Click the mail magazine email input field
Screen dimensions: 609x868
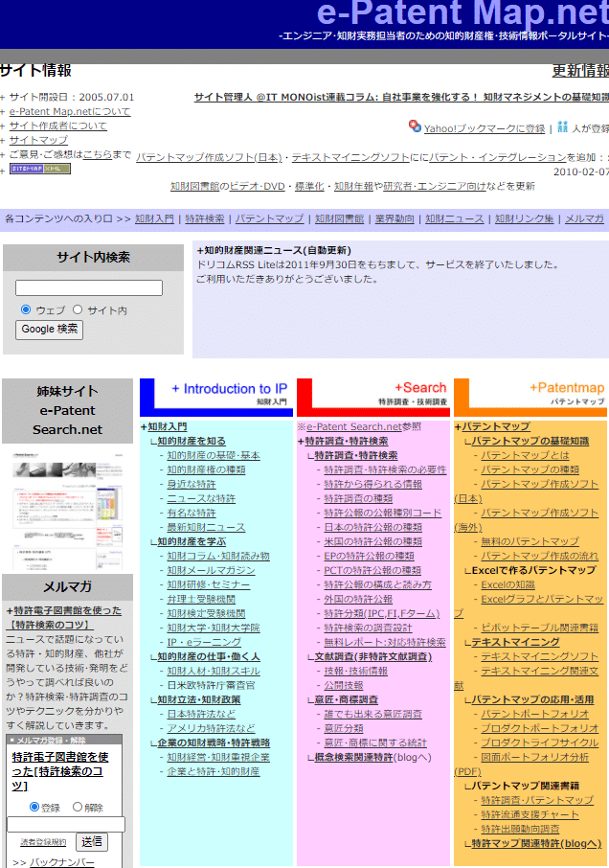pyautogui.click(x=66, y=824)
